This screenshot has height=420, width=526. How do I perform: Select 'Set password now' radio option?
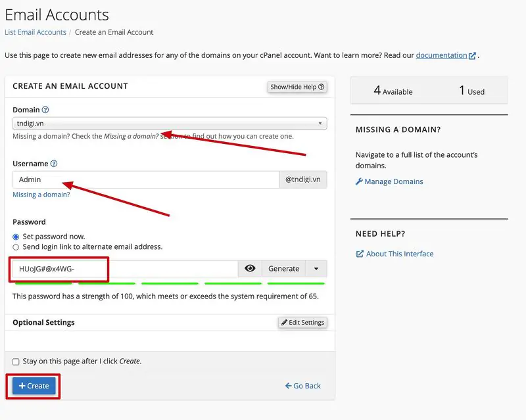coord(16,237)
